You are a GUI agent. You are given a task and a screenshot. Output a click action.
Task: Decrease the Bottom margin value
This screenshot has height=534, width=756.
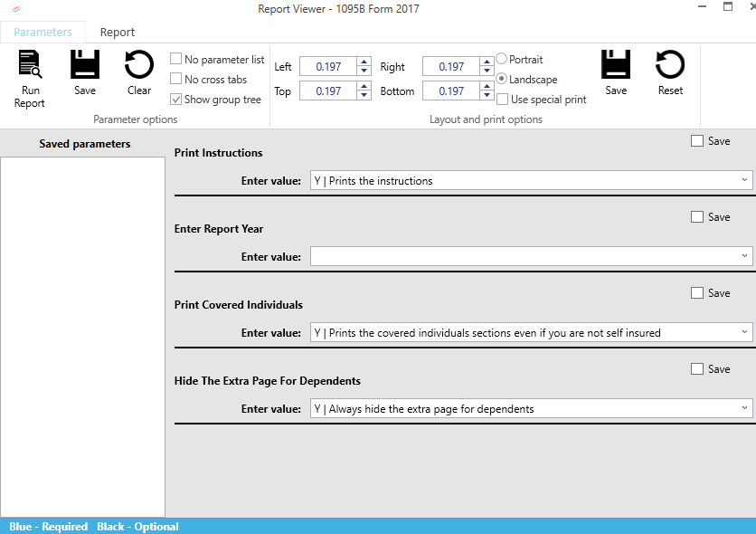coord(487,95)
